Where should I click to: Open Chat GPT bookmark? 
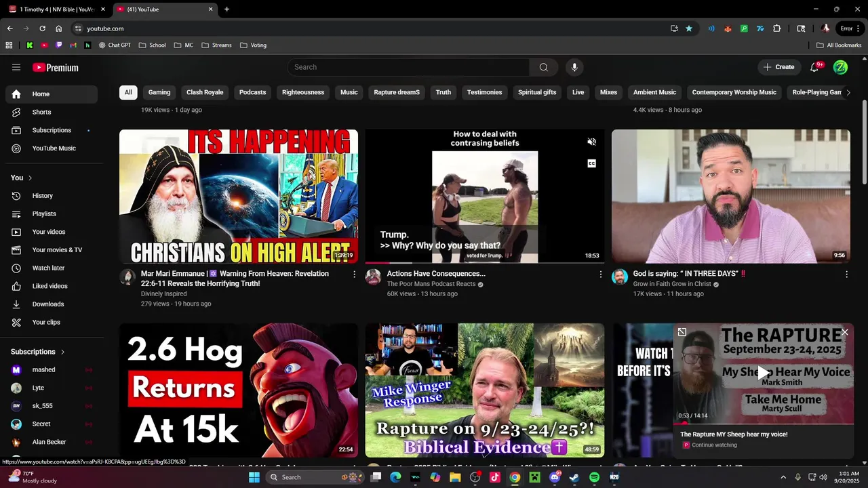coord(115,45)
